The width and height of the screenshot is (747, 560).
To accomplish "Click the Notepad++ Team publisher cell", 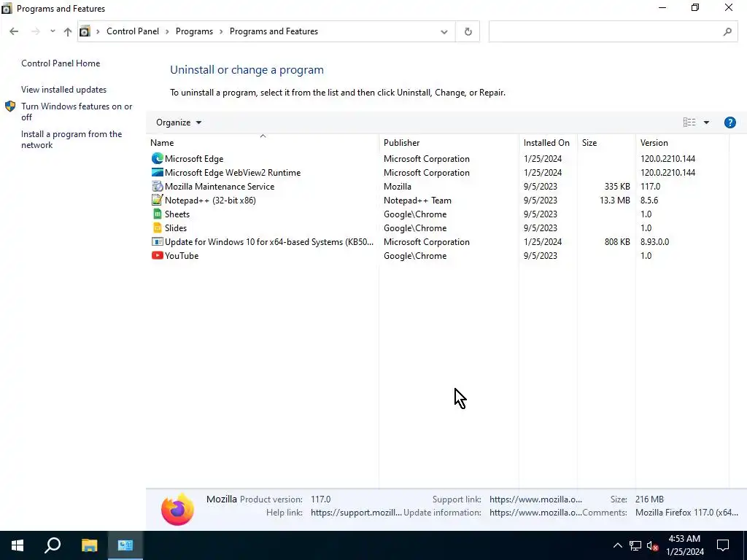I will (x=418, y=200).
